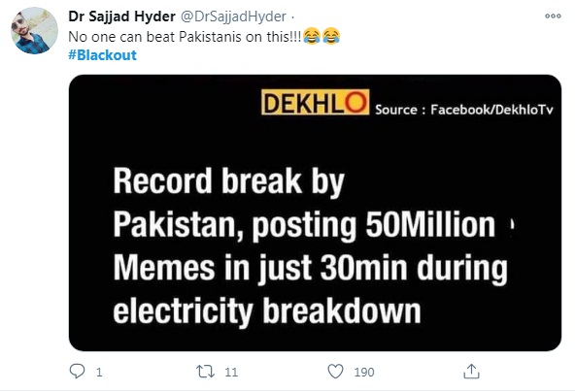The width and height of the screenshot is (575, 392).
Task: Open the Record break meme image
Action: 315,212
